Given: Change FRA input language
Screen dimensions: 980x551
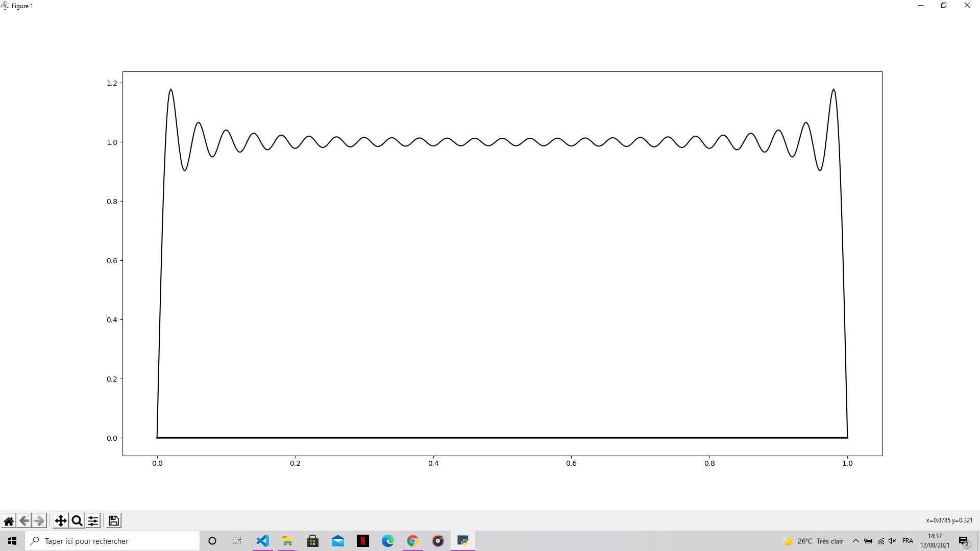Looking at the screenshot, I should [x=908, y=541].
